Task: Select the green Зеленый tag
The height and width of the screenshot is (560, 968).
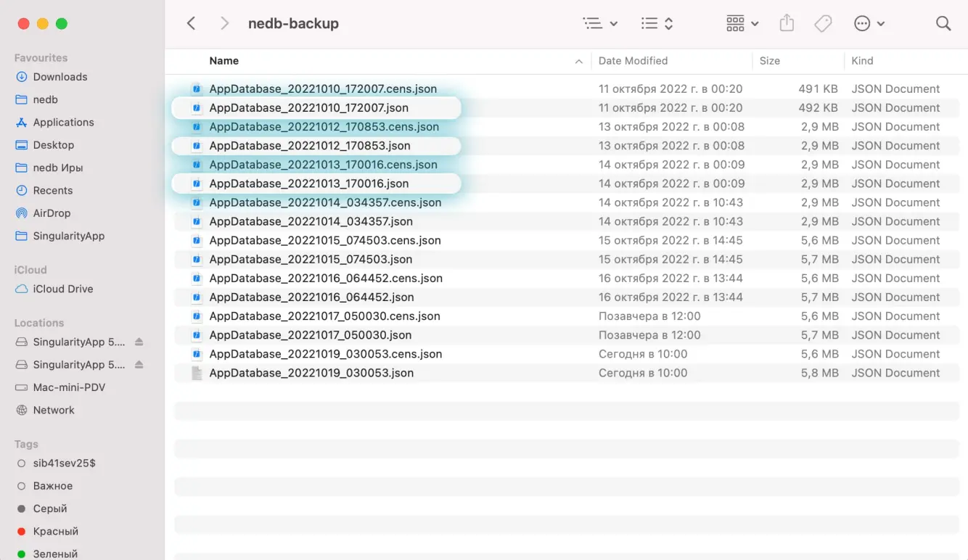Action: click(x=55, y=553)
